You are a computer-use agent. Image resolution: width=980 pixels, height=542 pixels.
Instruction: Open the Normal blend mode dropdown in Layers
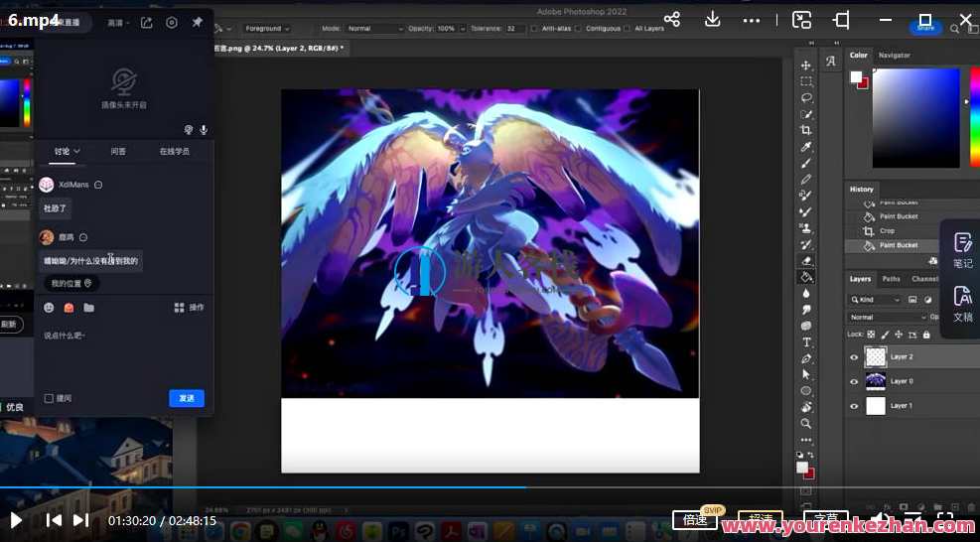(x=887, y=318)
